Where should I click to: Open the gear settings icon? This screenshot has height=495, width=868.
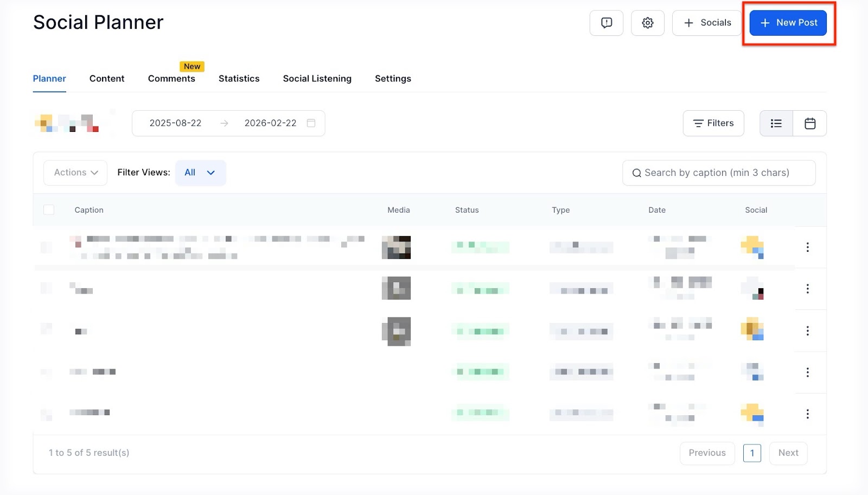click(x=647, y=23)
